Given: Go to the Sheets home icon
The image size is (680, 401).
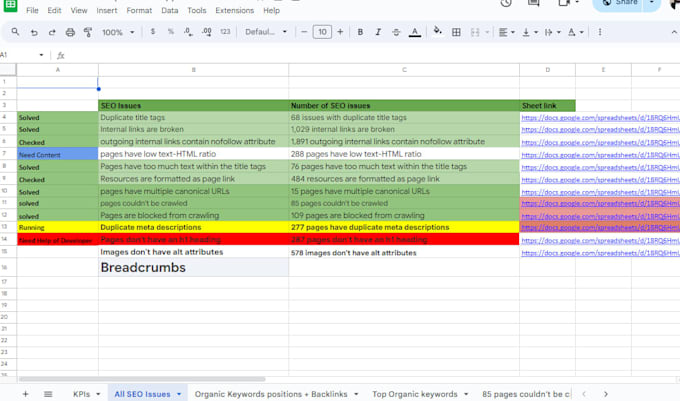Looking at the screenshot, I should (10, 5).
